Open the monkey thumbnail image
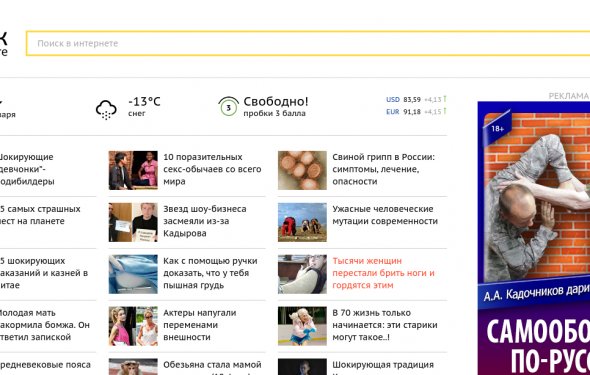 133,367
